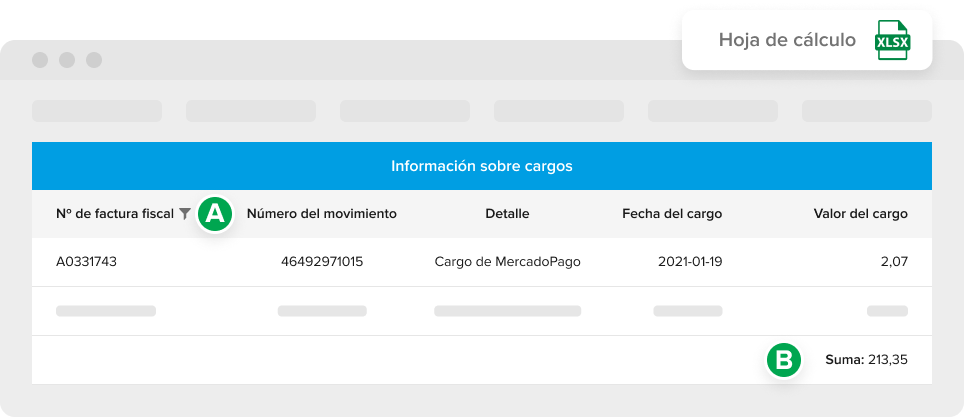The height and width of the screenshot is (417, 964).
Task: Click the green B marker badge
Action: [784, 360]
